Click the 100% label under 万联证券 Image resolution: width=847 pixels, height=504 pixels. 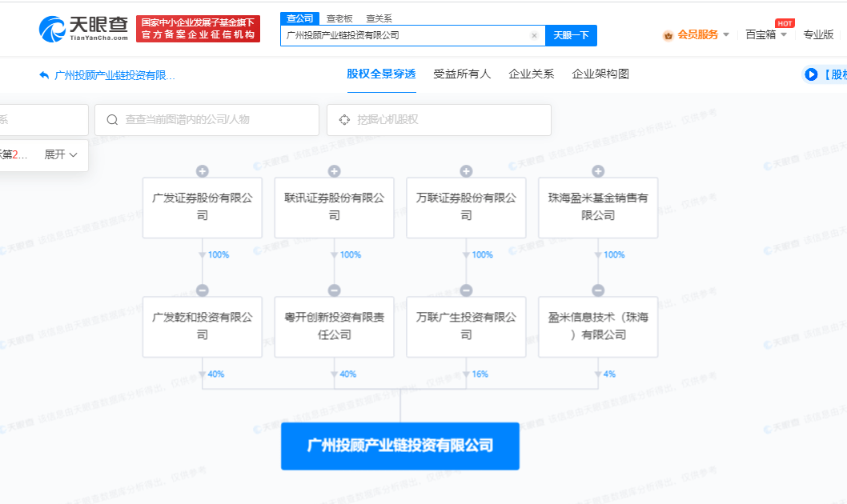(x=483, y=254)
